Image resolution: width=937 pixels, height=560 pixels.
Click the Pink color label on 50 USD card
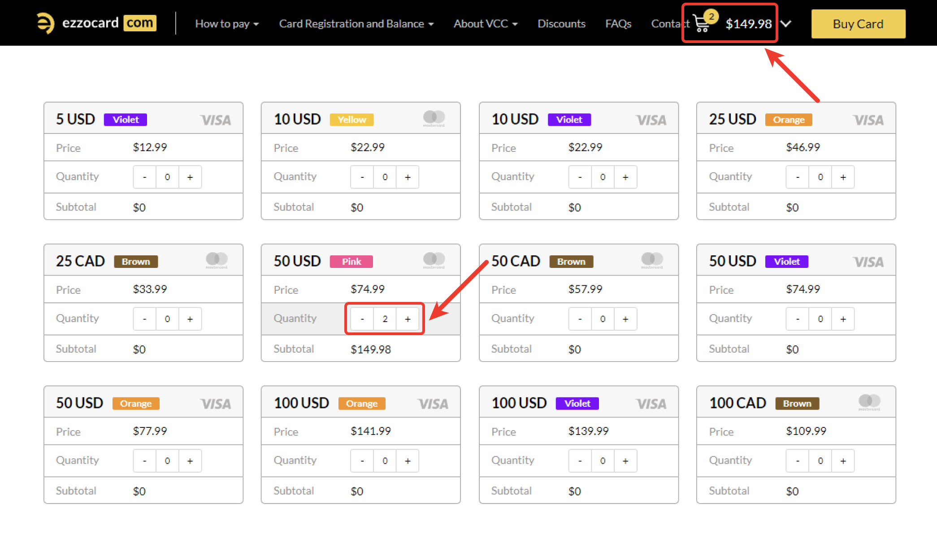pyautogui.click(x=351, y=262)
